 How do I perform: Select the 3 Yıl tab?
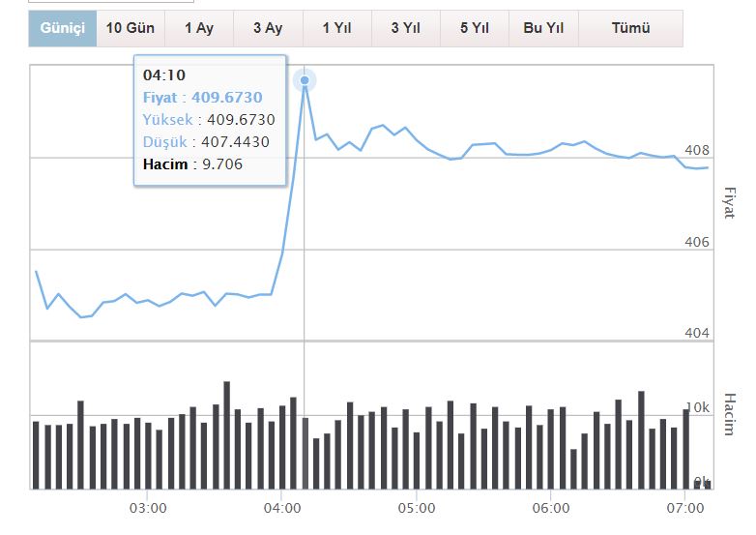pos(405,28)
